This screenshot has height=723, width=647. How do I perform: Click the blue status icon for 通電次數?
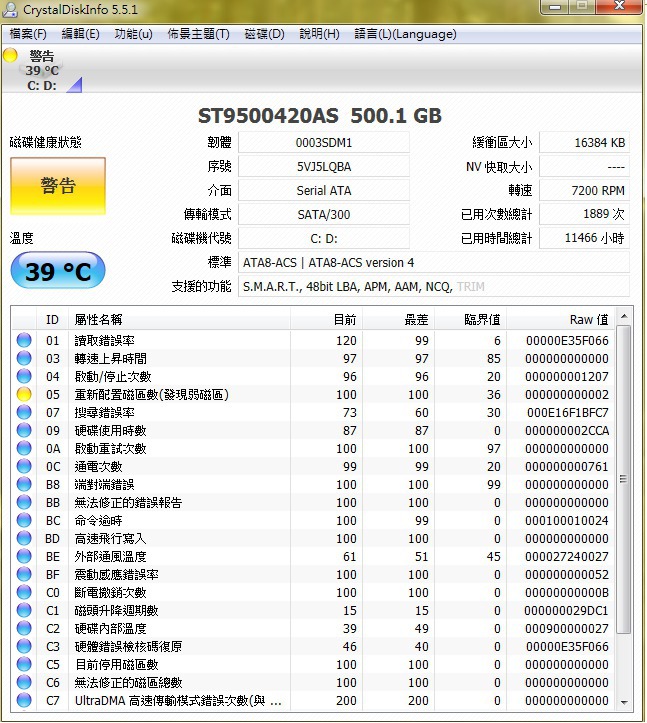(24, 466)
